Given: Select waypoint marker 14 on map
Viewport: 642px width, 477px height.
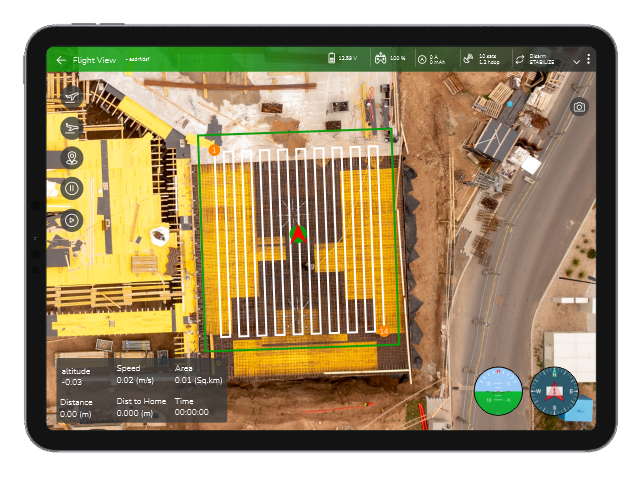Looking at the screenshot, I should (x=384, y=331).
